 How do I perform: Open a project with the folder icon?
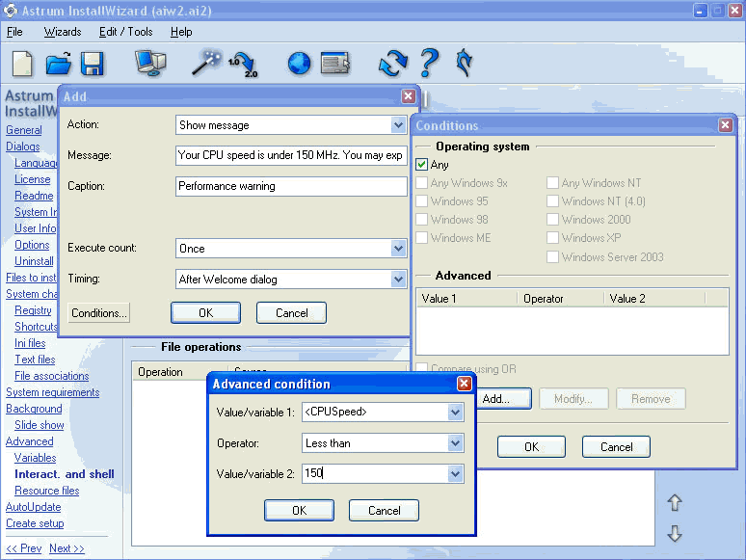tap(58, 64)
